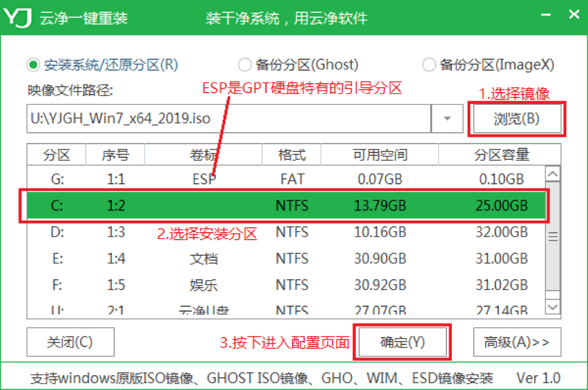Close the window with the X icon

click(574, 14)
